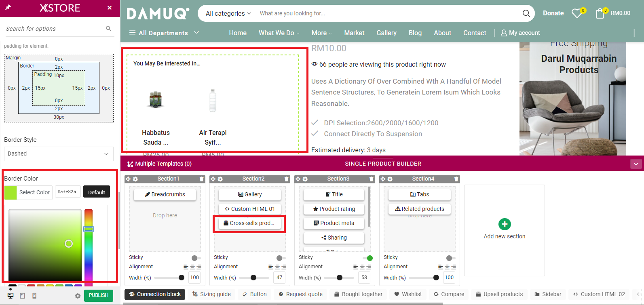This screenshot has height=305, width=644.
Task: Publish the customizer changes
Action: (99, 295)
